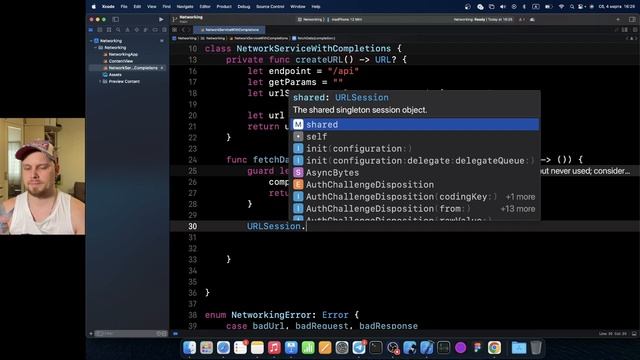Open the Project navigator icon
This screenshot has width=640, height=360.
(x=91, y=30)
